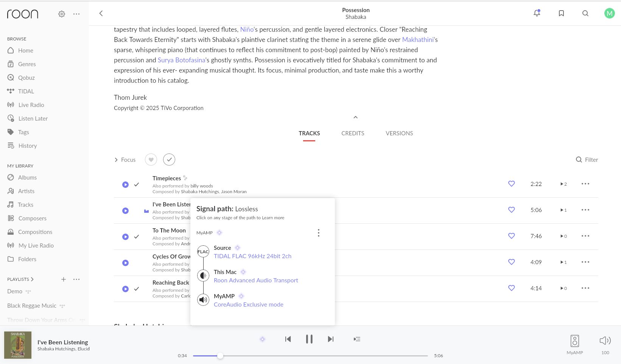
Task: Click the playback progress seek bar
Action: pyautogui.click(x=310, y=356)
